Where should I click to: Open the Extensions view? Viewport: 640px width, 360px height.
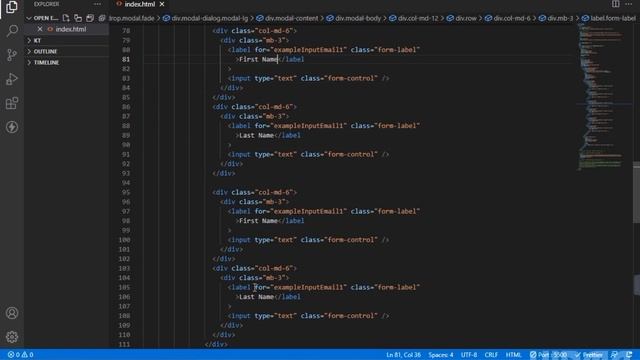pos(12,103)
